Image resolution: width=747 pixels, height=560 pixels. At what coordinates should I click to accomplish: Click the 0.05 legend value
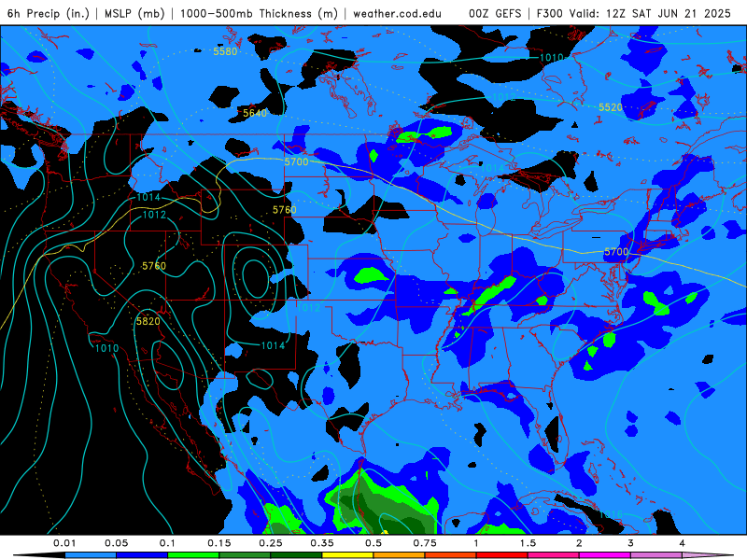pos(116,543)
